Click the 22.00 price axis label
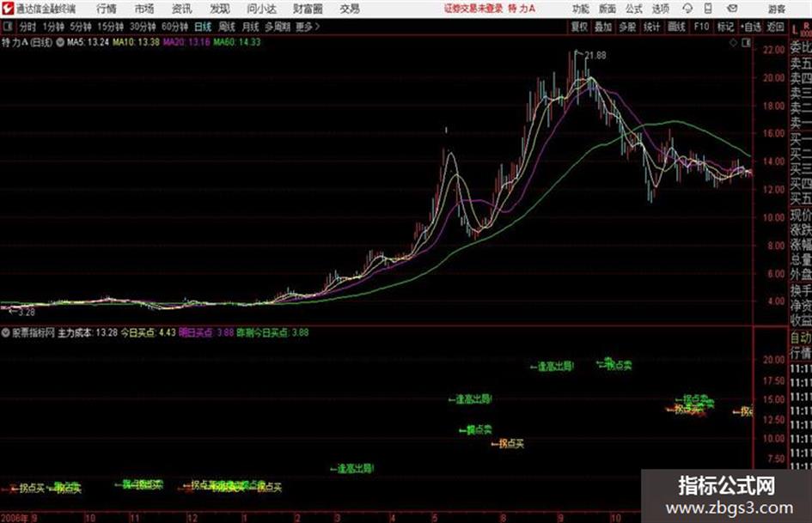Screen dimensions: 812x523 point(773,50)
